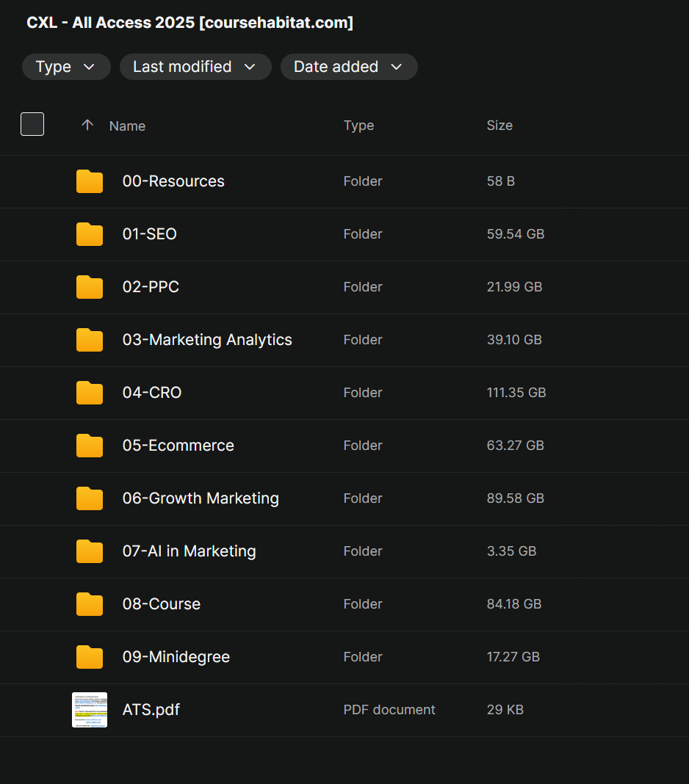The width and height of the screenshot is (689, 784).
Task: Open the 03-Marketing Analytics folder name
Action: pyautogui.click(x=207, y=339)
